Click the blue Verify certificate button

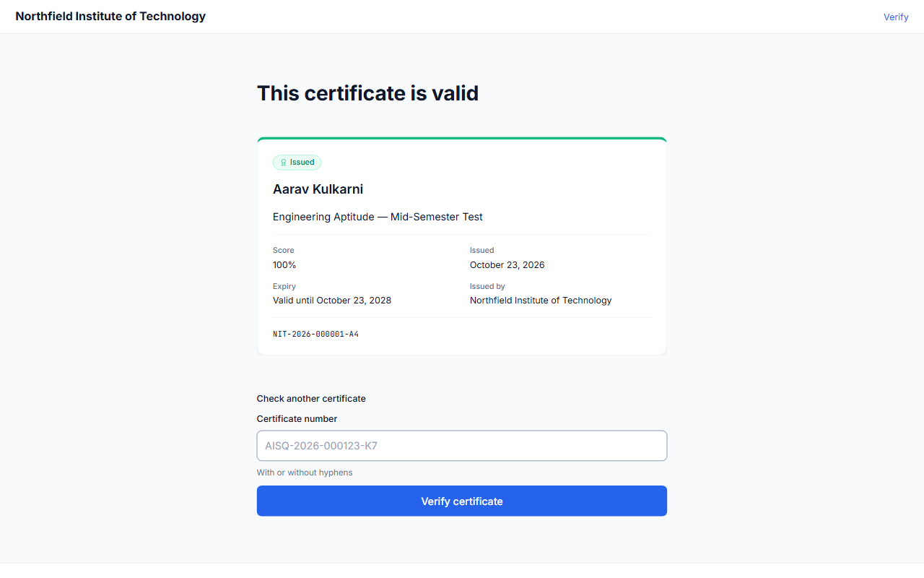462,501
